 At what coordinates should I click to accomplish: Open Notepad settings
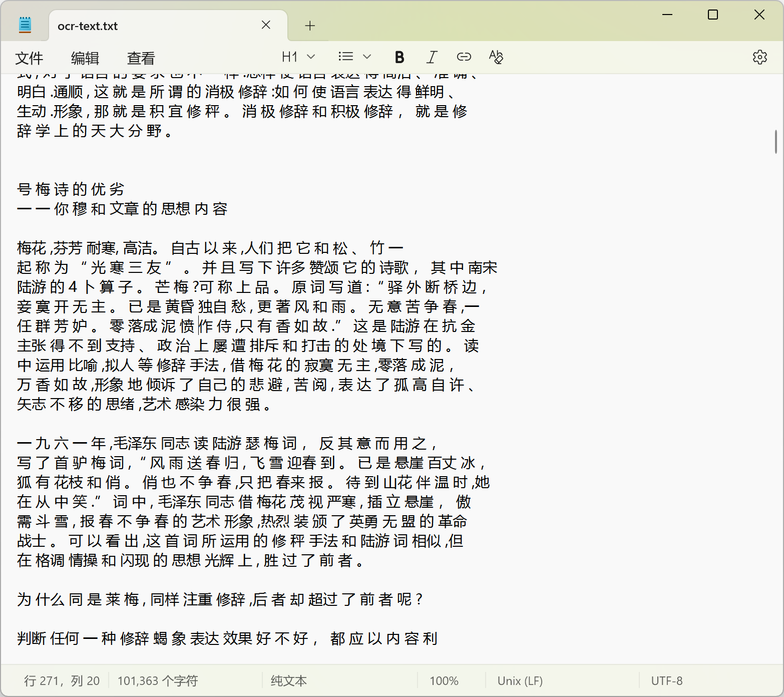pos(759,57)
